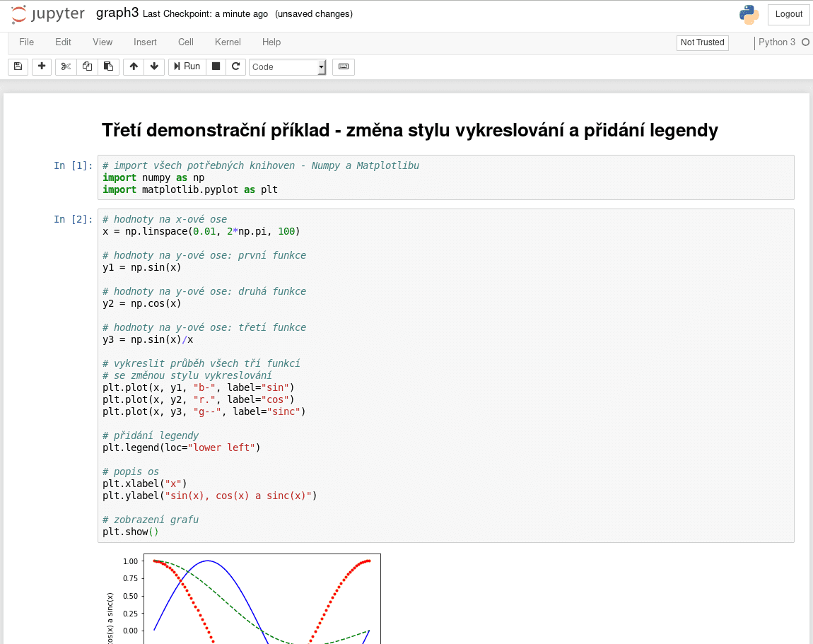Viewport: 813px width, 644px height.
Task: Paste cells below icon
Action: pos(108,66)
